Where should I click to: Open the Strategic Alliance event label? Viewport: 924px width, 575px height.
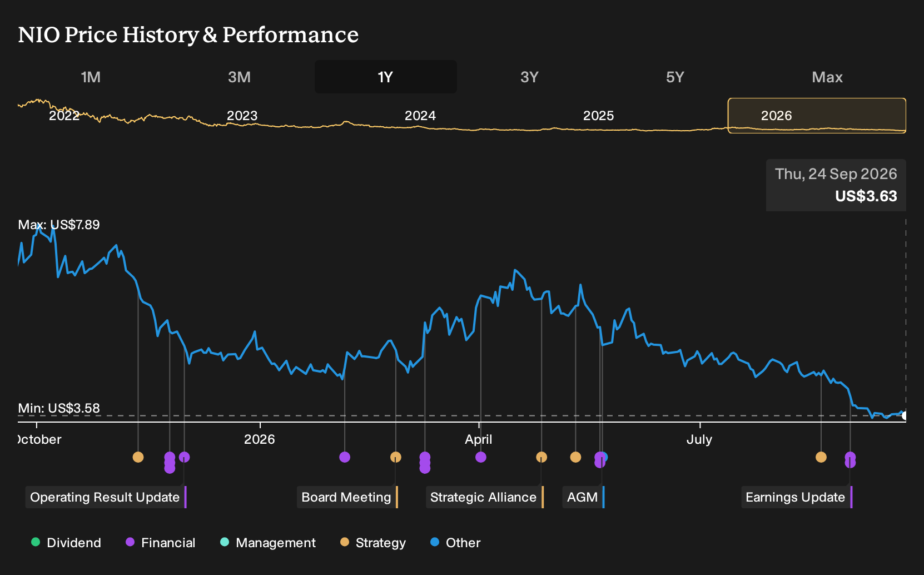click(x=484, y=497)
